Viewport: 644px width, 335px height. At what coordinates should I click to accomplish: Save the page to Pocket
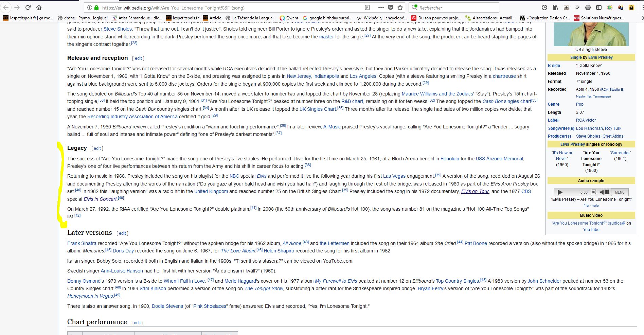[x=391, y=7]
